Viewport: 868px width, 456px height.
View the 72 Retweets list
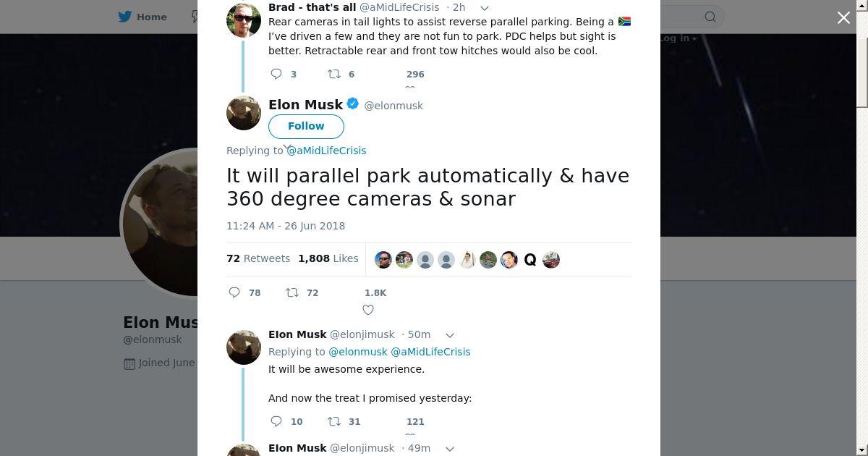click(x=258, y=258)
